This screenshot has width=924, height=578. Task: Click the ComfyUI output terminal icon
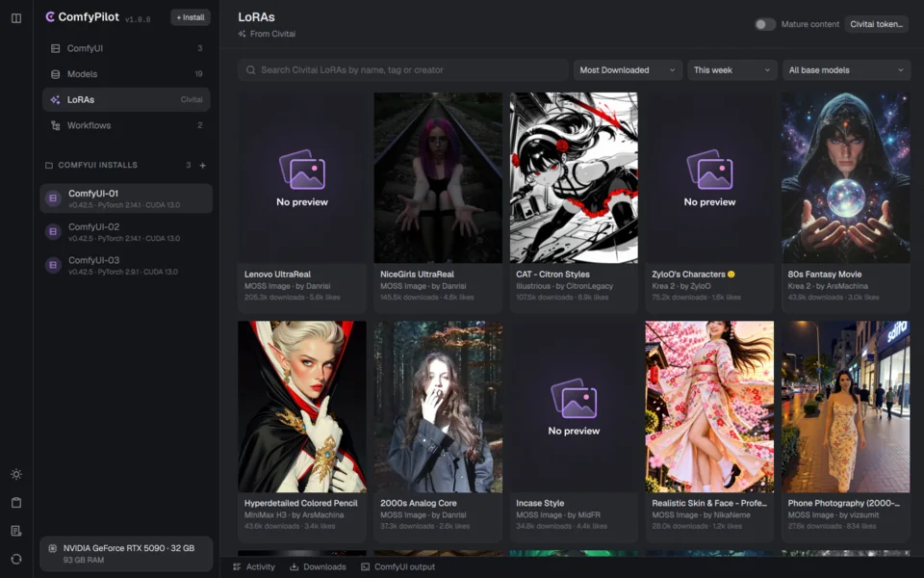point(366,566)
